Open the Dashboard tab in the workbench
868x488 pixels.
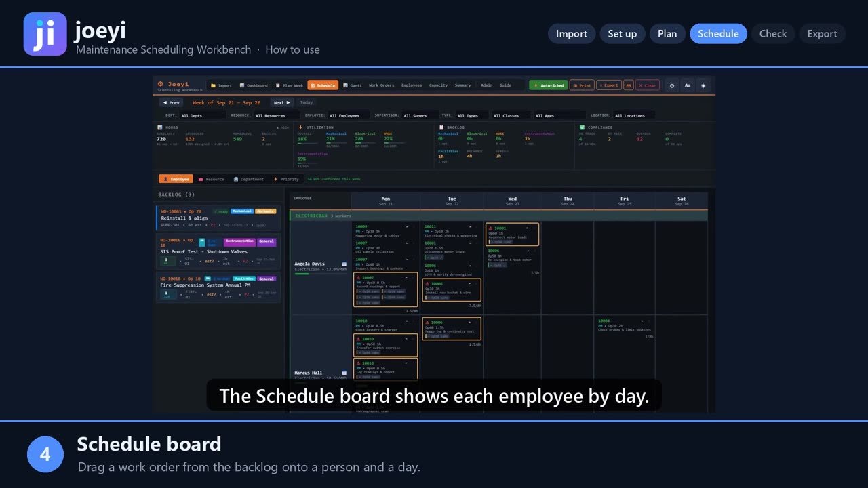pos(254,85)
